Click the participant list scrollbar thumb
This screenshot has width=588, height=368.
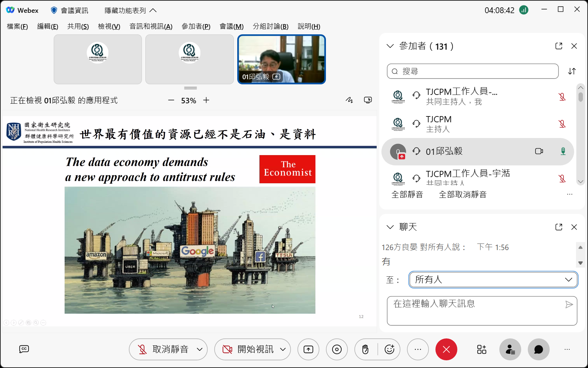click(581, 97)
